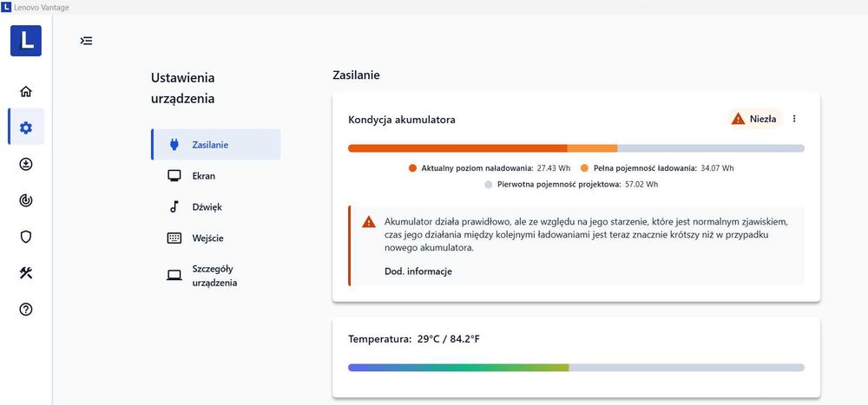Open Help question mark icon

pos(26,309)
